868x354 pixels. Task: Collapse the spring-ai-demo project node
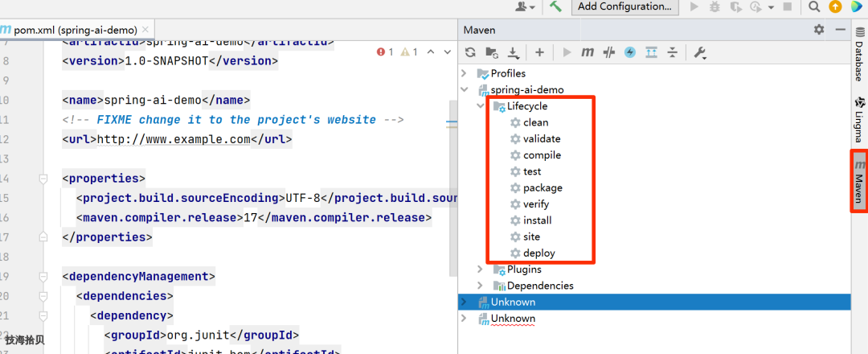tap(465, 90)
